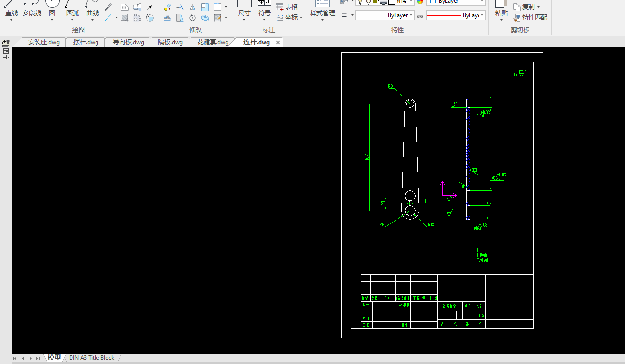Click the hatch pattern icon in 绘图
The width and height of the screenshot is (625, 364).
(125, 18)
